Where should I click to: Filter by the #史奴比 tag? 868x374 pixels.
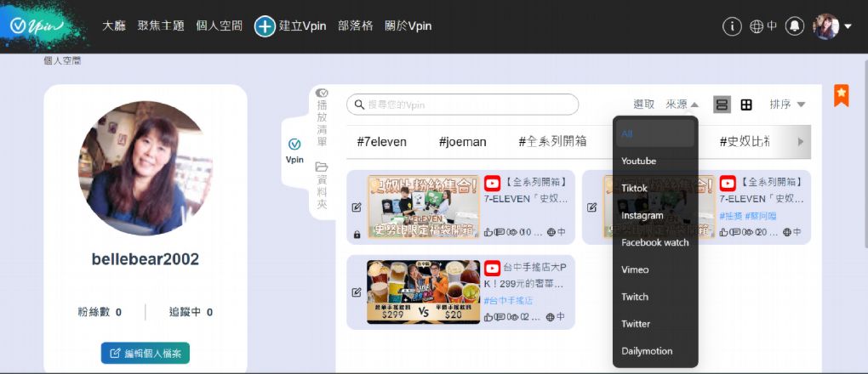click(x=745, y=142)
